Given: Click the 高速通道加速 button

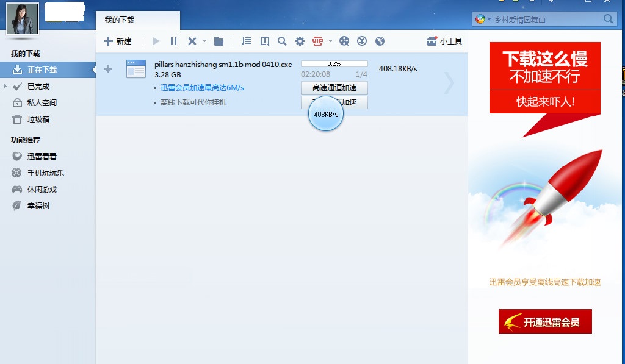Looking at the screenshot, I should pos(334,88).
